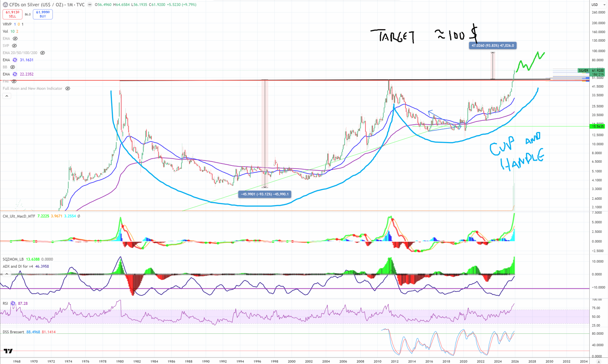
Task: Click refresh icon beside EMA 31.1631
Action: pos(15,60)
